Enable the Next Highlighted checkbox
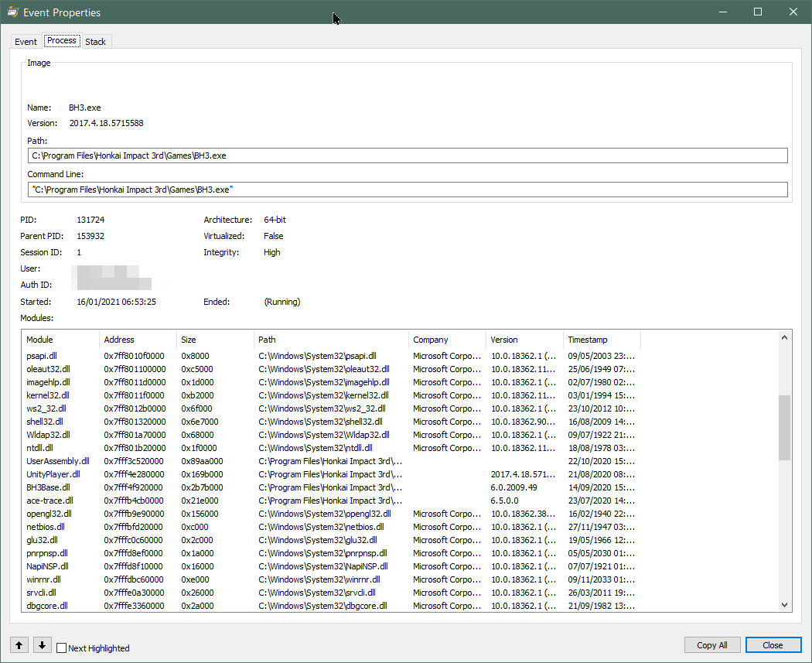 tap(61, 648)
